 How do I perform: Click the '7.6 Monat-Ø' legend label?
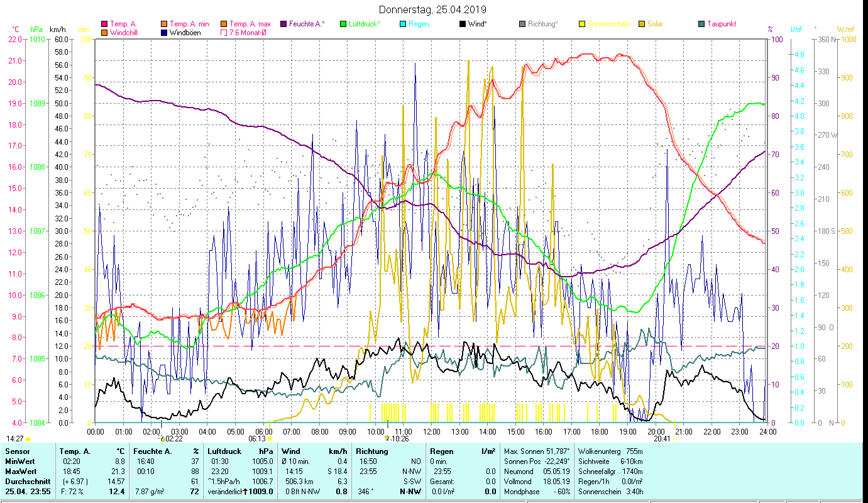247,33
